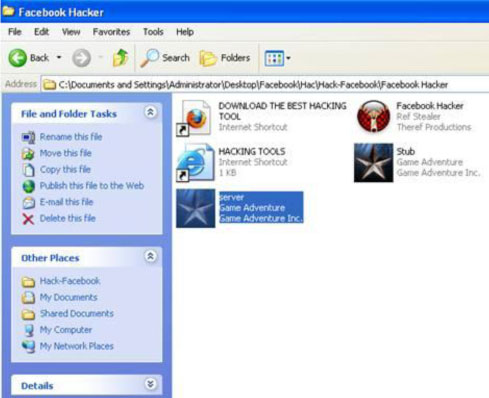Click Publish this file to the Web
This screenshot has width=489, height=398.
click(92, 186)
